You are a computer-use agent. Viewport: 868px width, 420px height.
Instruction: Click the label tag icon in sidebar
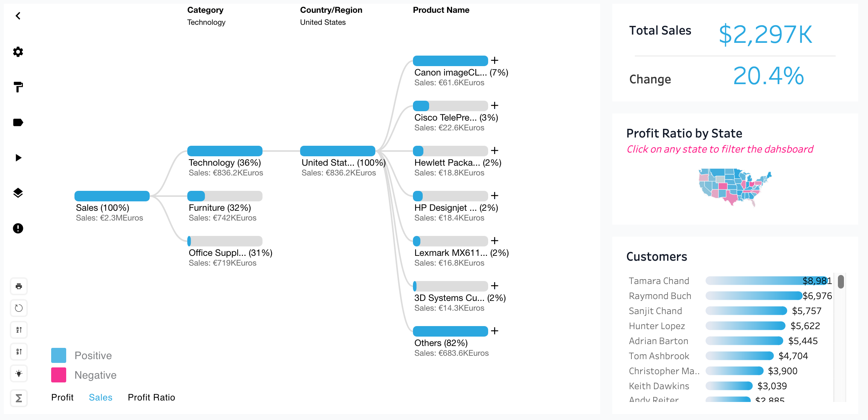(x=18, y=122)
